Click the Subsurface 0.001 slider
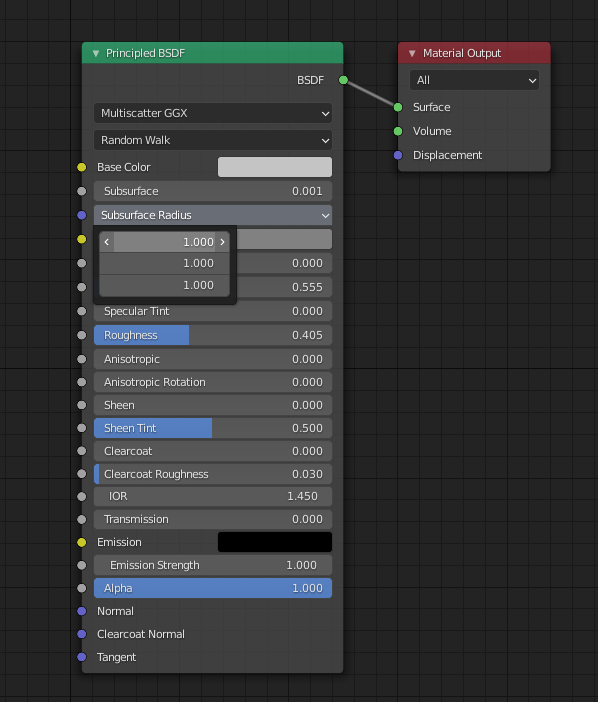 [x=213, y=191]
